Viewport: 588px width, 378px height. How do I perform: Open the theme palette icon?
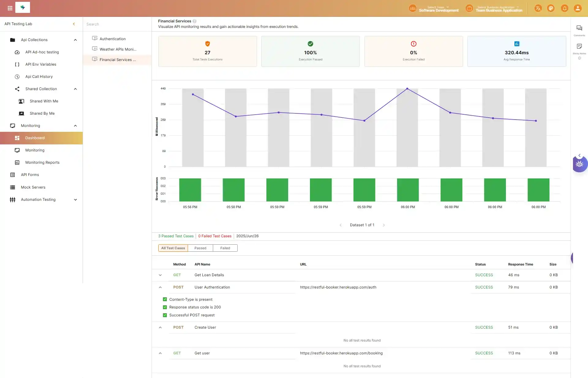(x=551, y=8)
